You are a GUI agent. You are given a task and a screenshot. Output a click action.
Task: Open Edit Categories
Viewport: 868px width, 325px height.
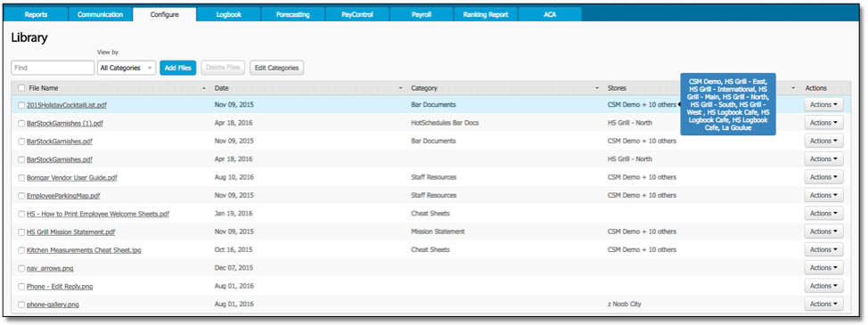click(x=277, y=68)
